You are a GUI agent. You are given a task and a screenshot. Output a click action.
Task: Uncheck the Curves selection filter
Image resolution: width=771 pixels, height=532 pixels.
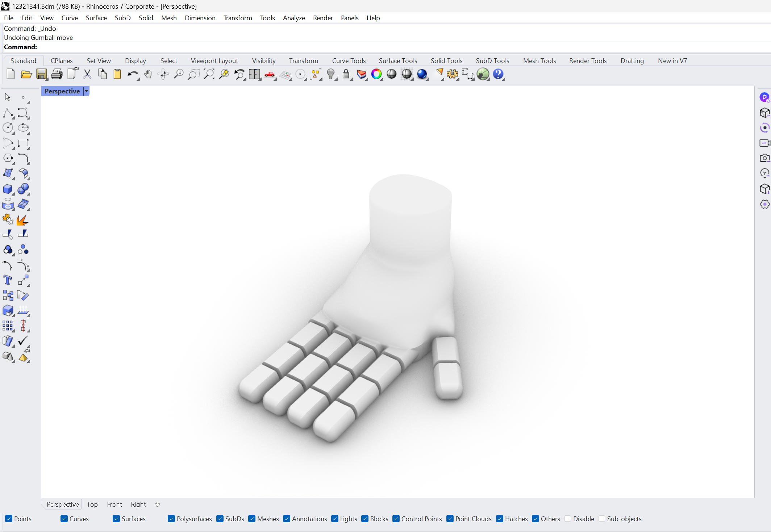64,519
